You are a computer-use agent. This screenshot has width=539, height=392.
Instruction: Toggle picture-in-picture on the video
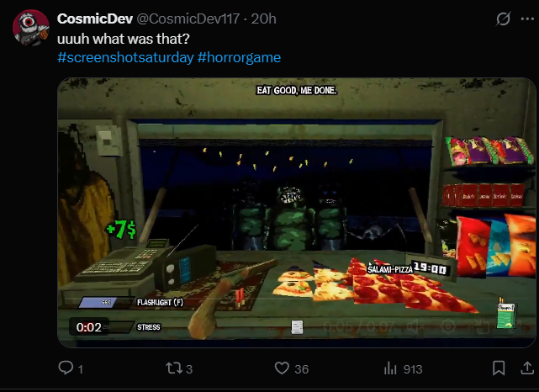(x=482, y=326)
